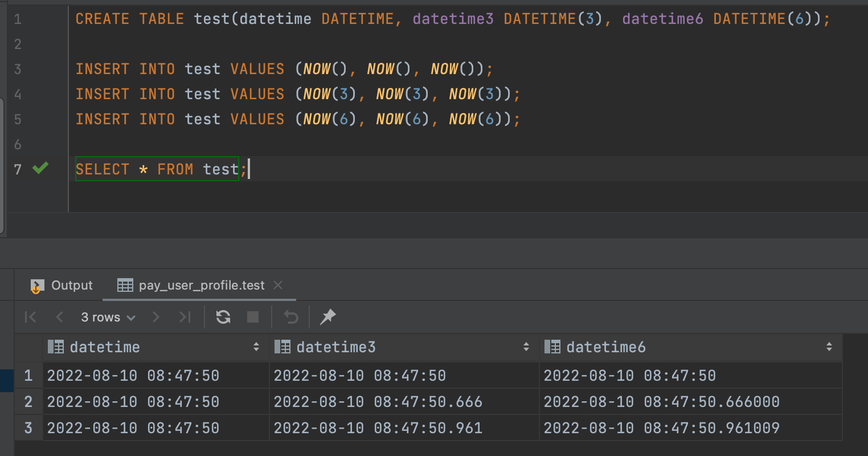Click the table icon in the datetime column header

click(55, 347)
